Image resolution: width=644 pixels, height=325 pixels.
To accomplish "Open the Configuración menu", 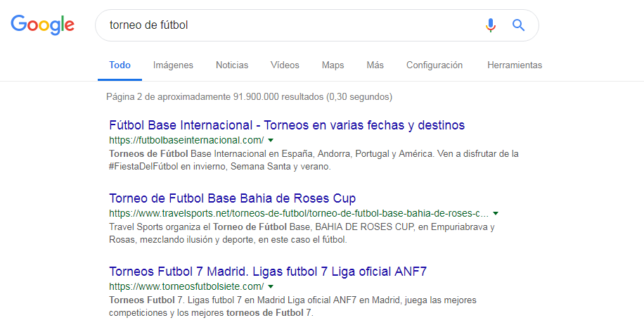I will click(x=434, y=65).
